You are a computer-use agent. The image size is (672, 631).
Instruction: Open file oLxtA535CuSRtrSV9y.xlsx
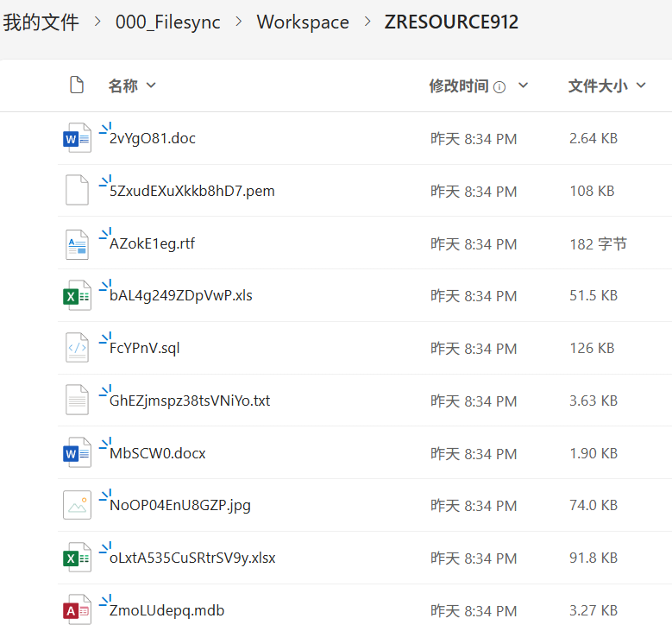pos(192,558)
